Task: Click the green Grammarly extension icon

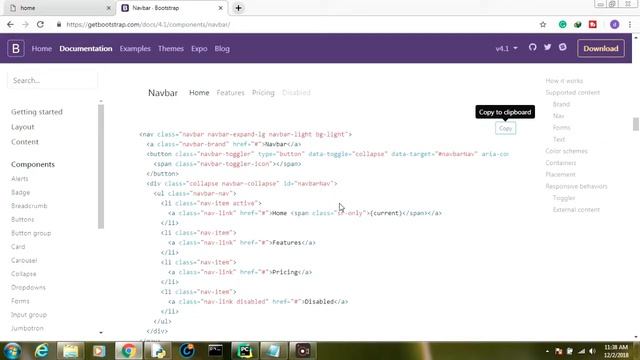Action: point(562,24)
